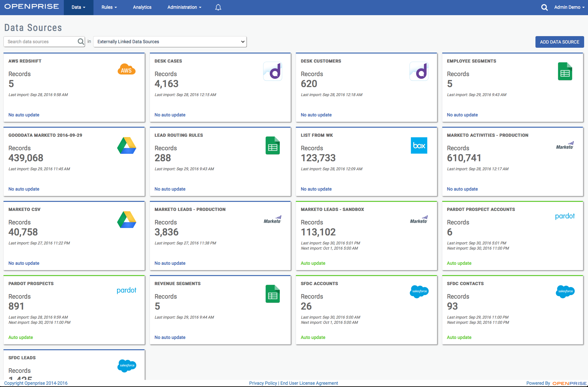
Task: Select the PARDOT PROSPECT ACCOUNTS title
Action: pyautogui.click(x=481, y=209)
